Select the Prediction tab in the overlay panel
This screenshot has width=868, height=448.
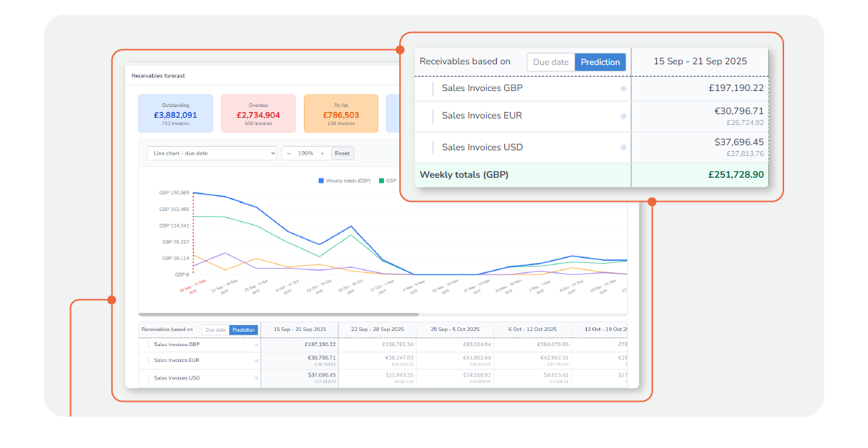click(x=600, y=62)
